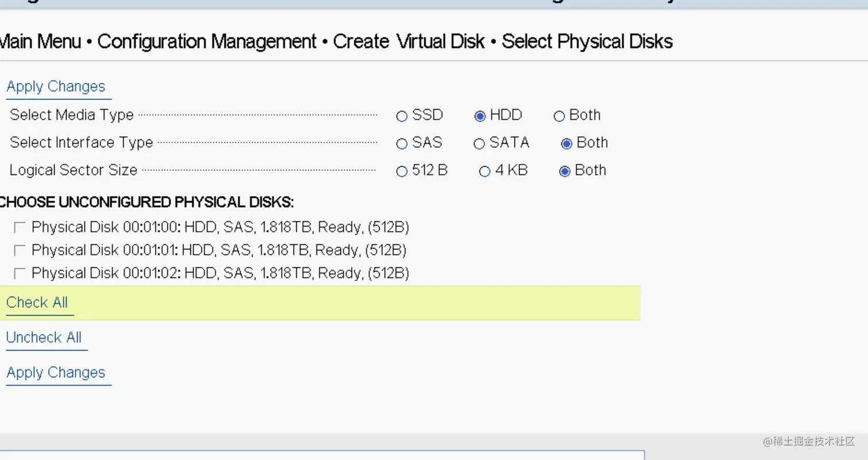The width and height of the screenshot is (868, 460).
Task: Select SSD media type radio button
Action: tap(402, 116)
